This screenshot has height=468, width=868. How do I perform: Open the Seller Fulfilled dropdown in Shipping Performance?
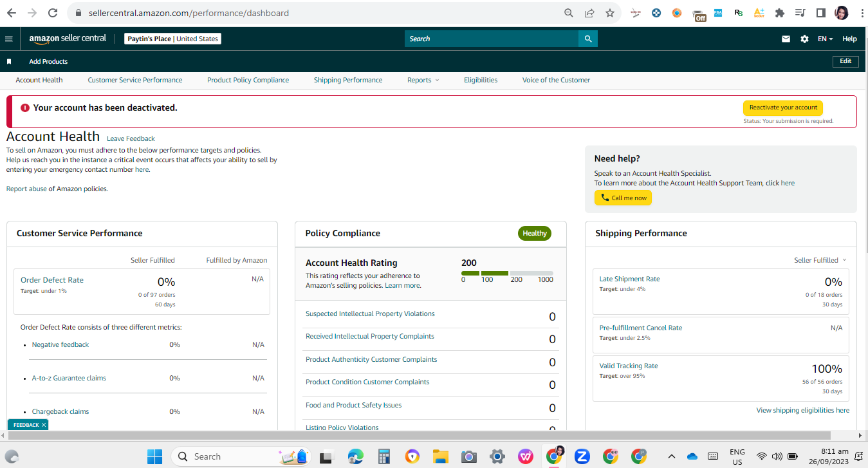820,260
